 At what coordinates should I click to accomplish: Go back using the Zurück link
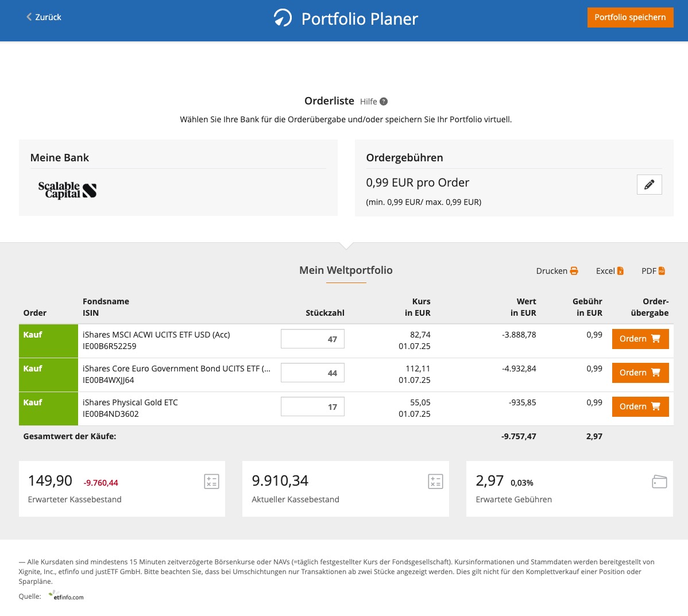tap(44, 17)
